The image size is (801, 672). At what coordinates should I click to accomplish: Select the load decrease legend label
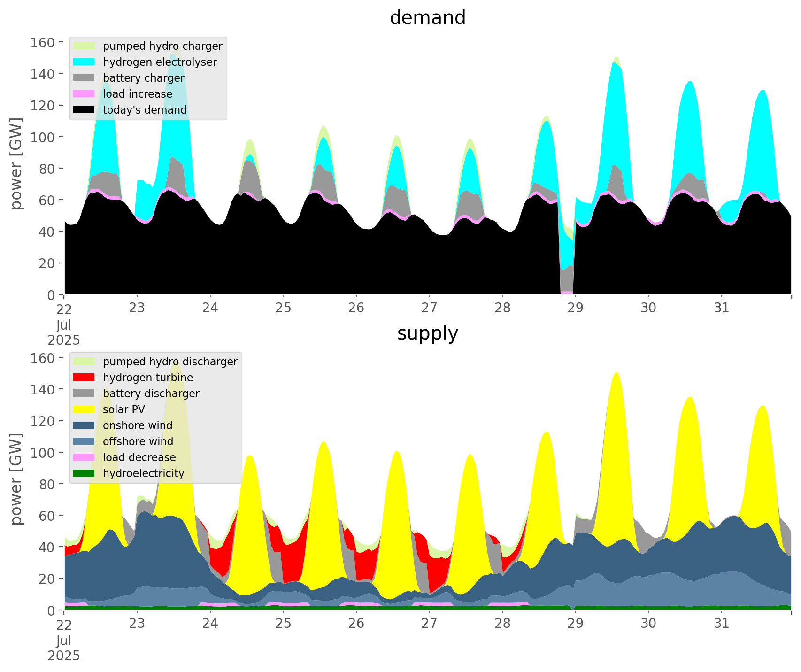pos(139,457)
